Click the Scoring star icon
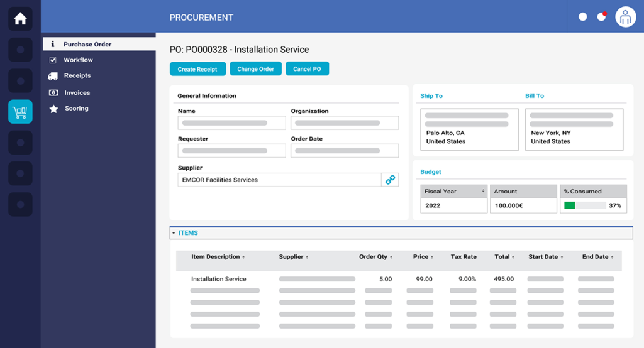644x348 pixels. click(x=53, y=109)
